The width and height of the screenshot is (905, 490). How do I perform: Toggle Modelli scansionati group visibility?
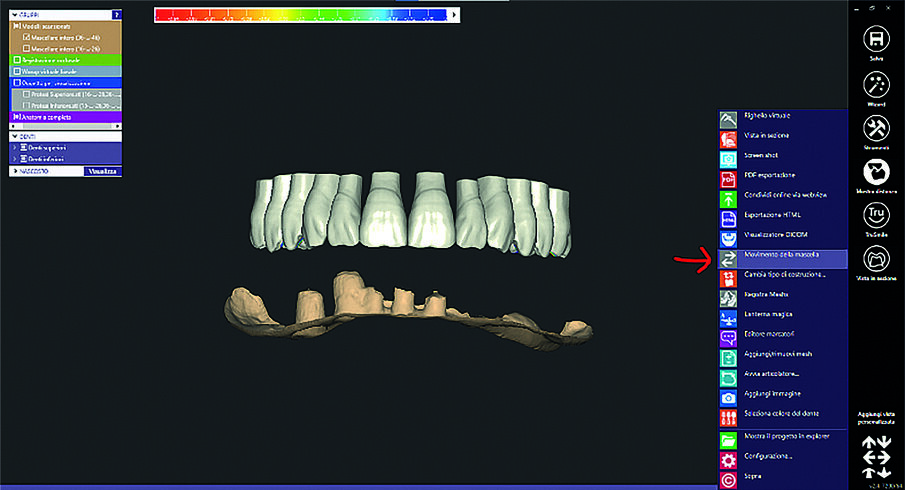pos(17,27)
